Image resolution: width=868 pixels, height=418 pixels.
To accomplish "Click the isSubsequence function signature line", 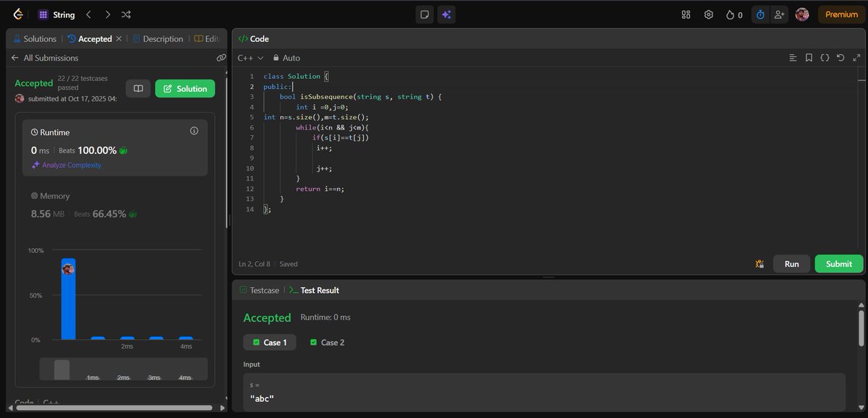I will click(x=360, y=96).
